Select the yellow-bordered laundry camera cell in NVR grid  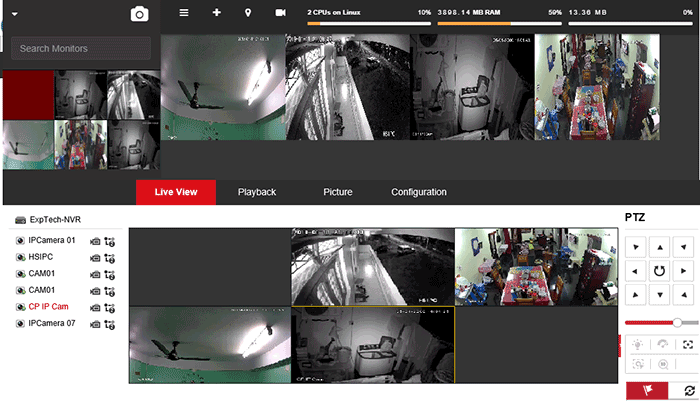point(373,345)
